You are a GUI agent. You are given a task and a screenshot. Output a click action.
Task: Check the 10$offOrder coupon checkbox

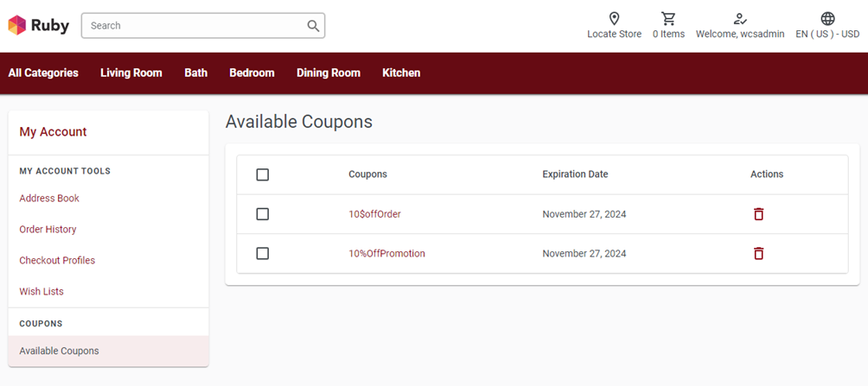click(x=263, y=214)
